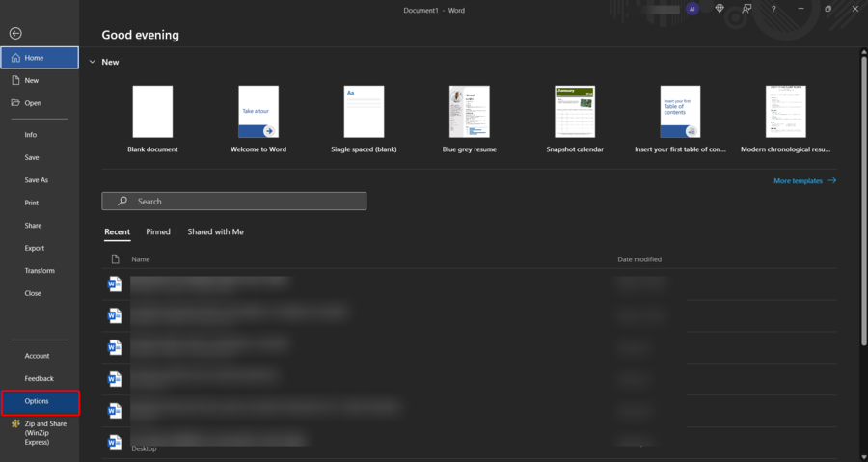
Task: Click the feedback person icon in title bar
Action: pyautogui.click(x=746, y=9)
